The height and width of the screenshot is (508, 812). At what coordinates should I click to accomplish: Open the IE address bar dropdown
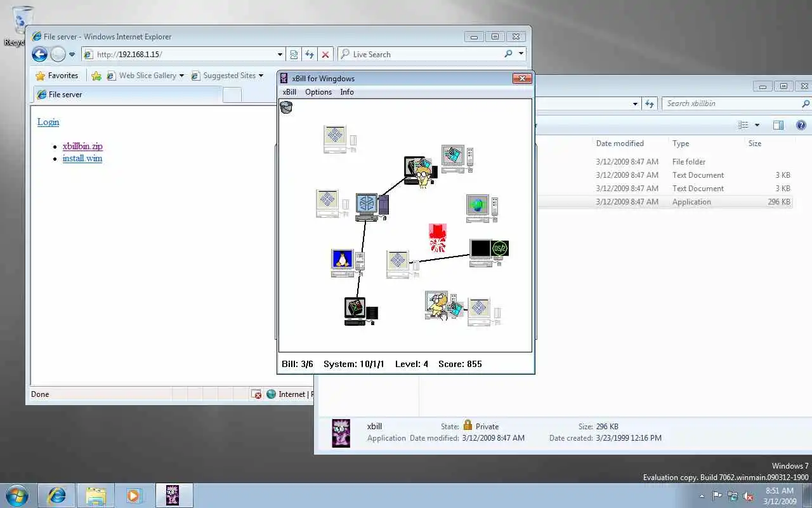pos(280,55)
